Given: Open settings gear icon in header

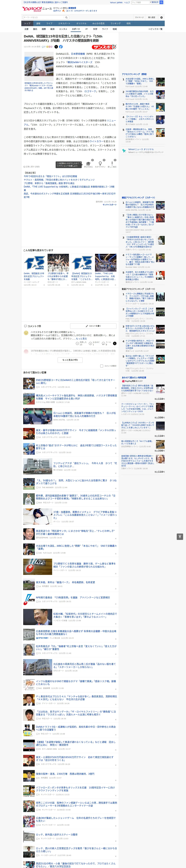Looking at the screenshot, I should pos(161,18).
